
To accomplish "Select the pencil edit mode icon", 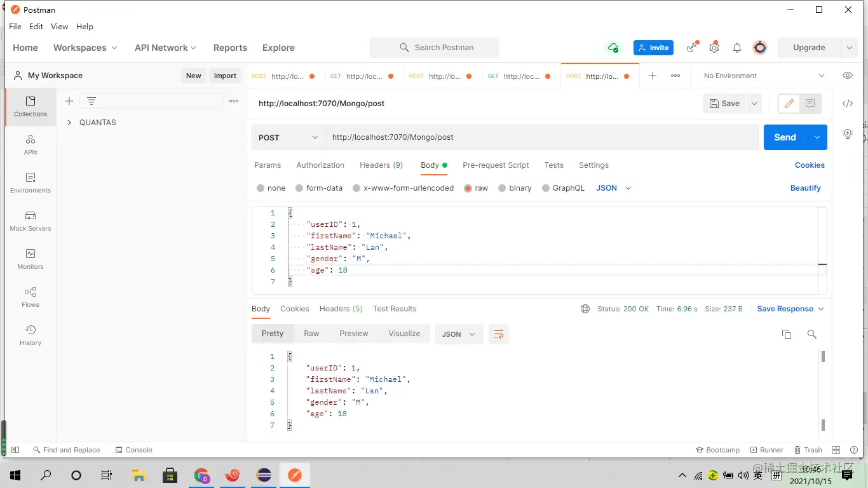I will tap(789, 104).
